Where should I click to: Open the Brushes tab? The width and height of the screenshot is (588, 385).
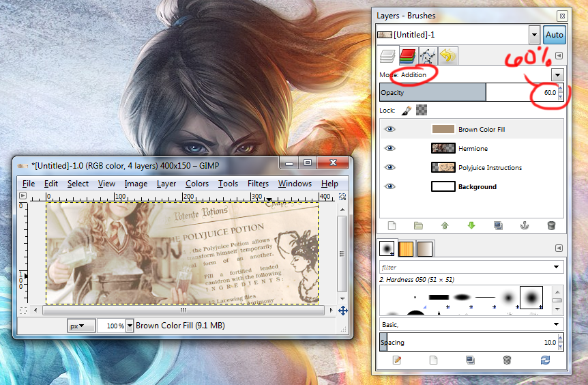tap(387, 248)
